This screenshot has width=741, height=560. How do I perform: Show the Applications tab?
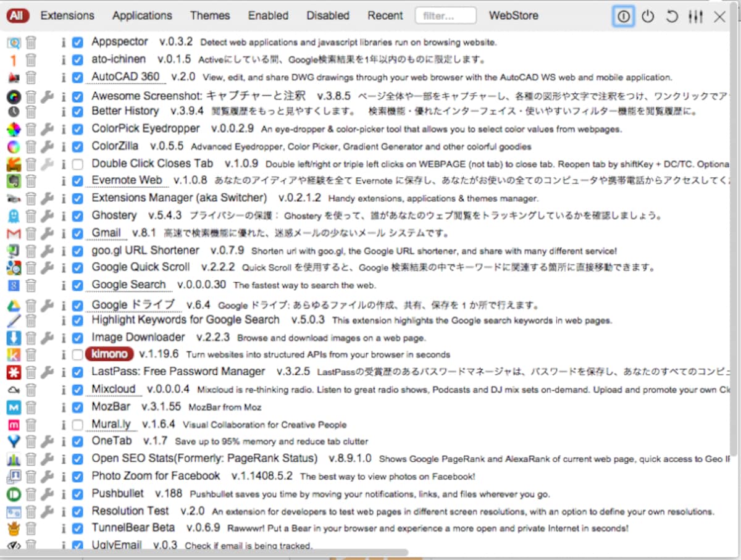pos(142,16)
